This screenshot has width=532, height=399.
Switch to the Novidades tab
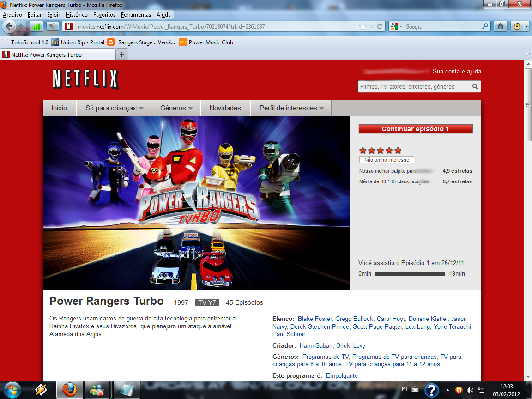tap(225, 108)
